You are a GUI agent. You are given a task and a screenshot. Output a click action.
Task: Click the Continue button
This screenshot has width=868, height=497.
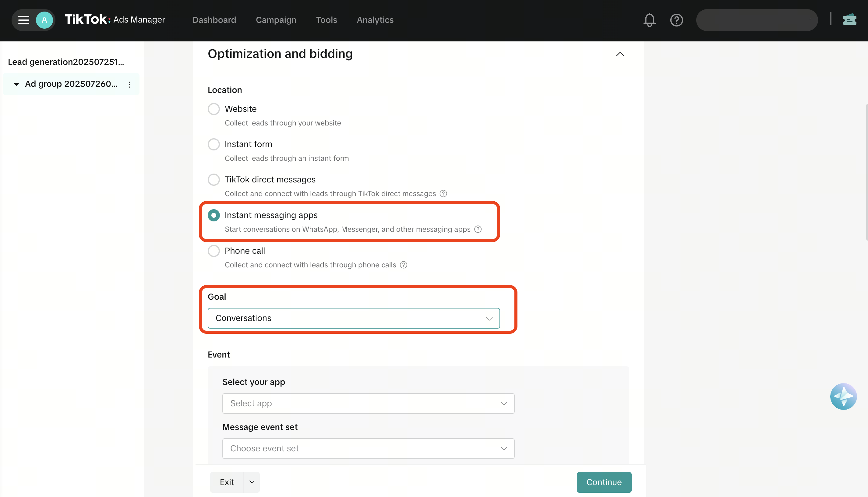click(604, 482)
